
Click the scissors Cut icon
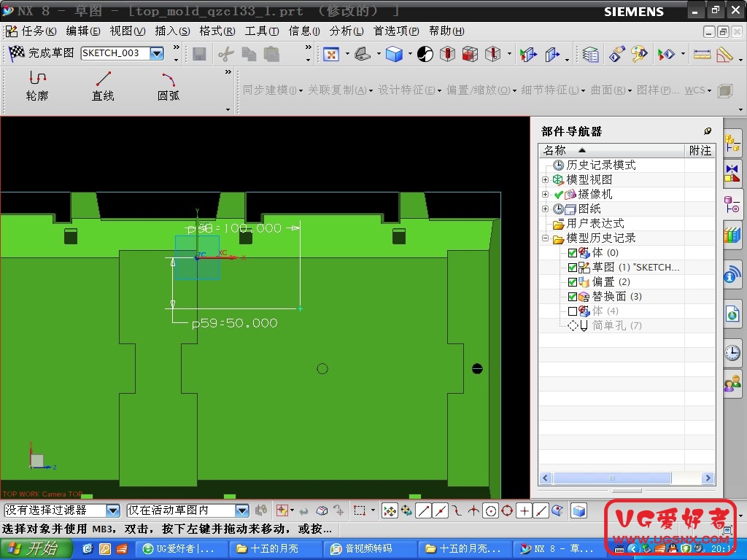226,54
